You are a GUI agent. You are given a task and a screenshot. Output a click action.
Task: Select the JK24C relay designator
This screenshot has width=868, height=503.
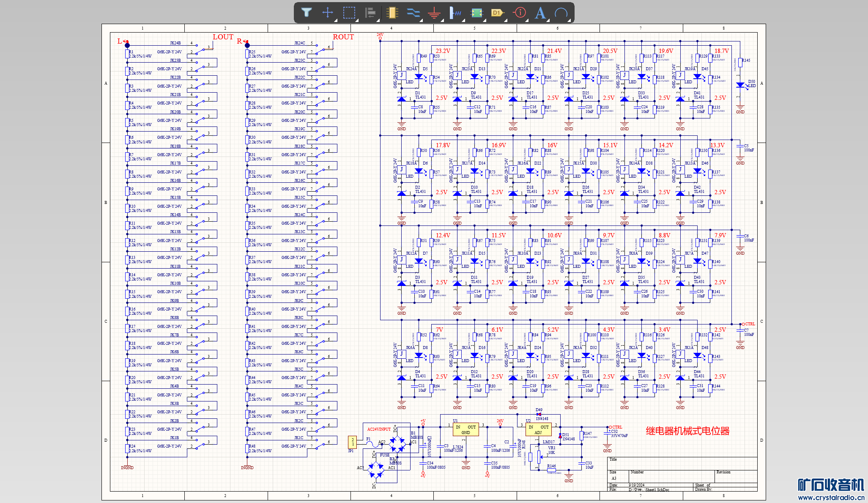click(300, 43)
